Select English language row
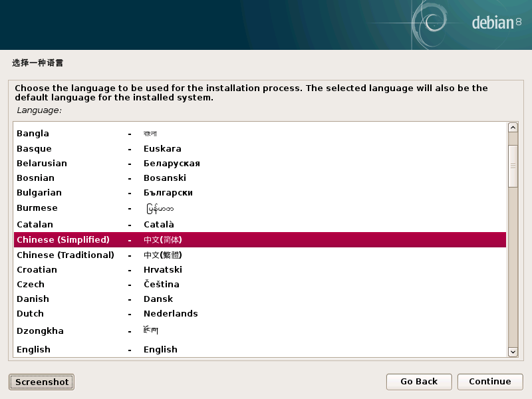This screenshot has width=532, height=399. pyautogui.click(x=260, y=349)
